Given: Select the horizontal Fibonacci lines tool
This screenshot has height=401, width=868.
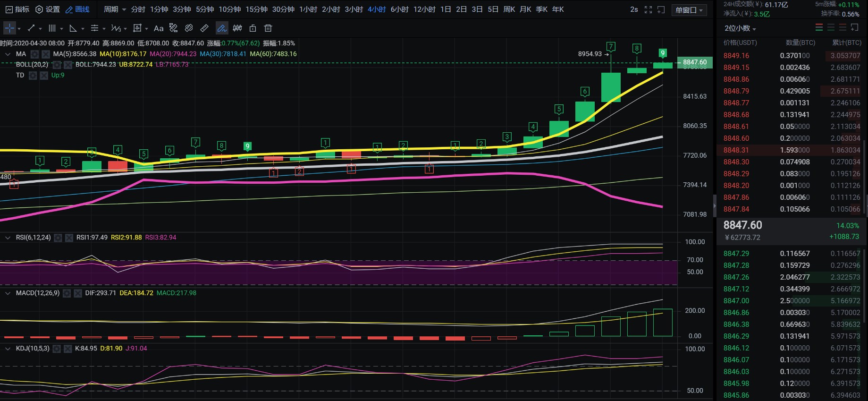Looking at the screenshot, I should (94, 28).
